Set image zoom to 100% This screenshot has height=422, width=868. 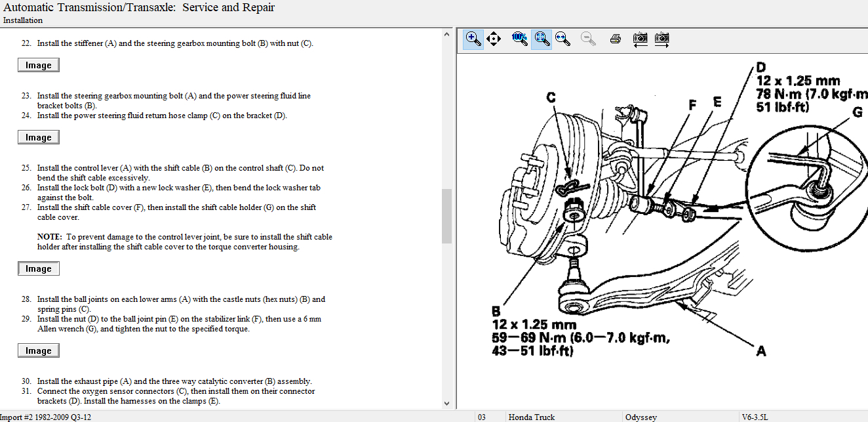coord(520,38)
